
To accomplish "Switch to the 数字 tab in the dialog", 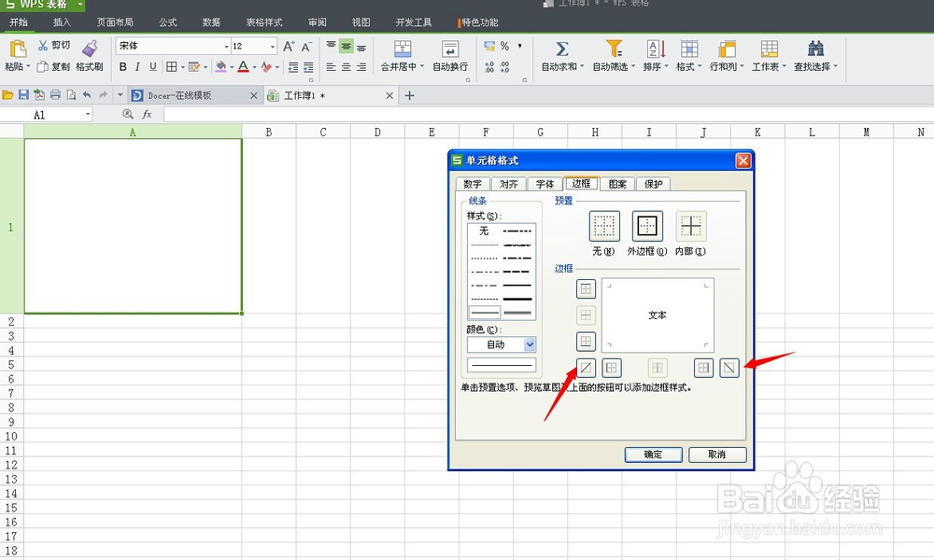I will (x=473, y=184).
